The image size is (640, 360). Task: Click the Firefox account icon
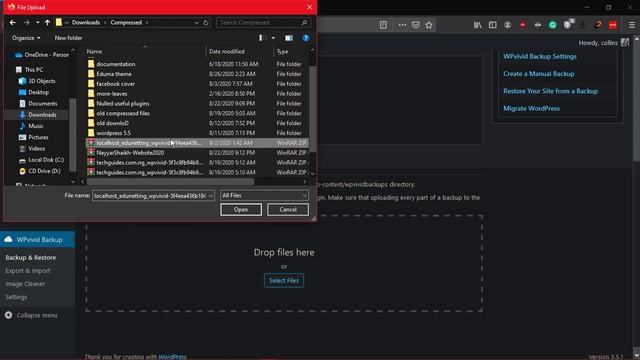(x=507, y=25)
